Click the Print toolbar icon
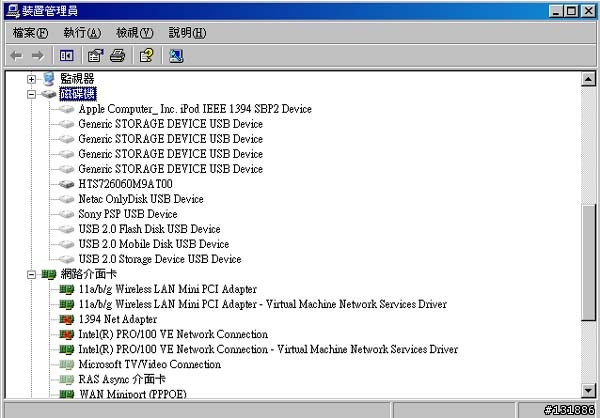 coord(117,56)
